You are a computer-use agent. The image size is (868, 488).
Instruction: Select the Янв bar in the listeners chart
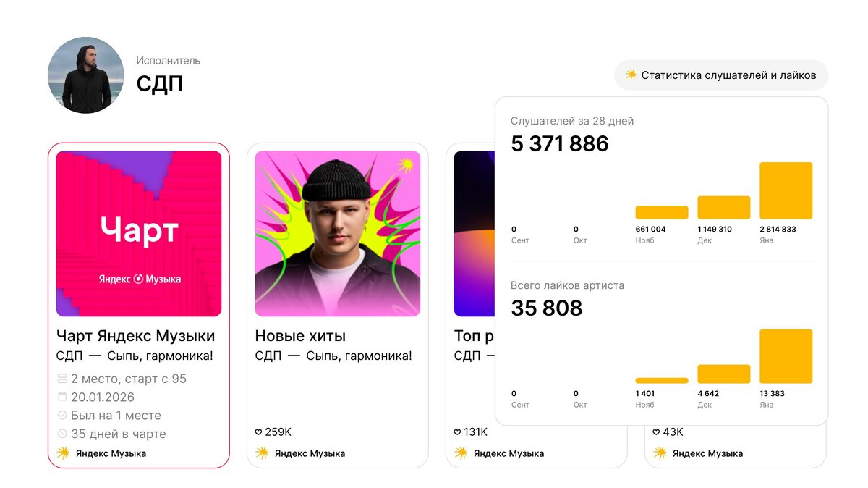pos(786,190)
